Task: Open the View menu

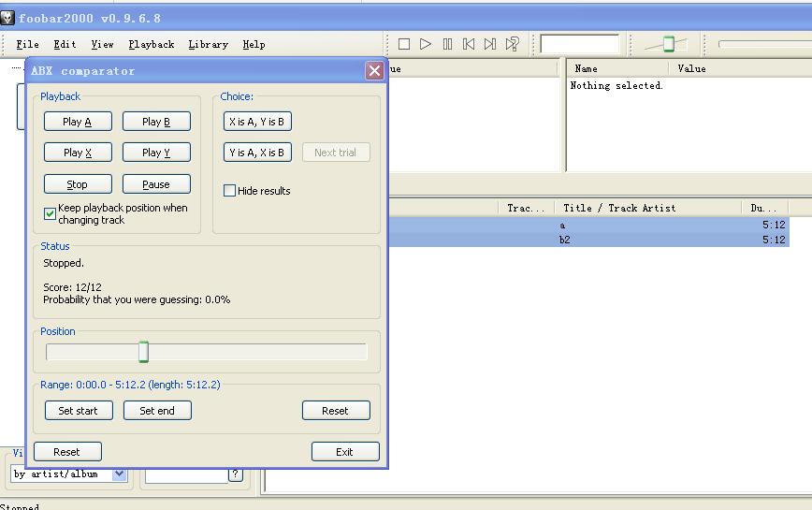Action: [102, 45]
